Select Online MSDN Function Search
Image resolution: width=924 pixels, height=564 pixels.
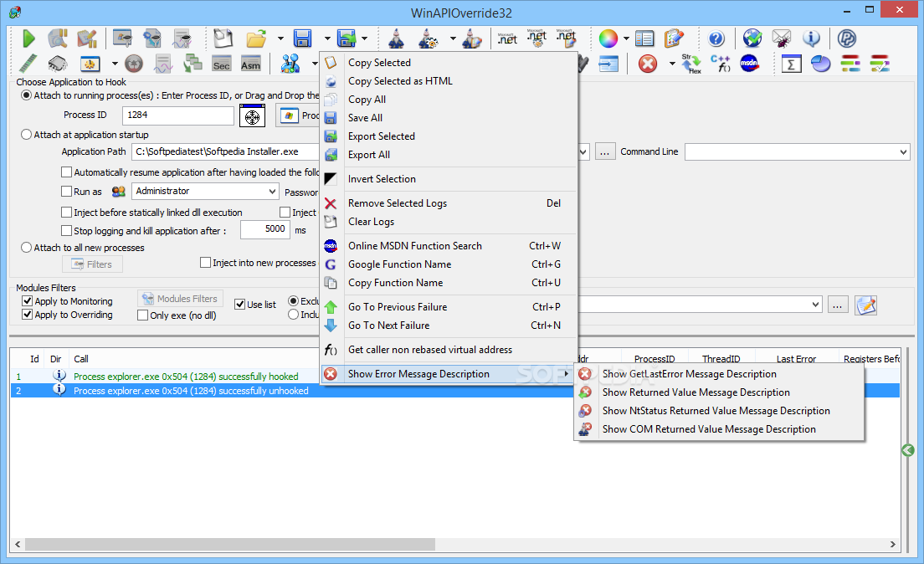coord(449,246)
